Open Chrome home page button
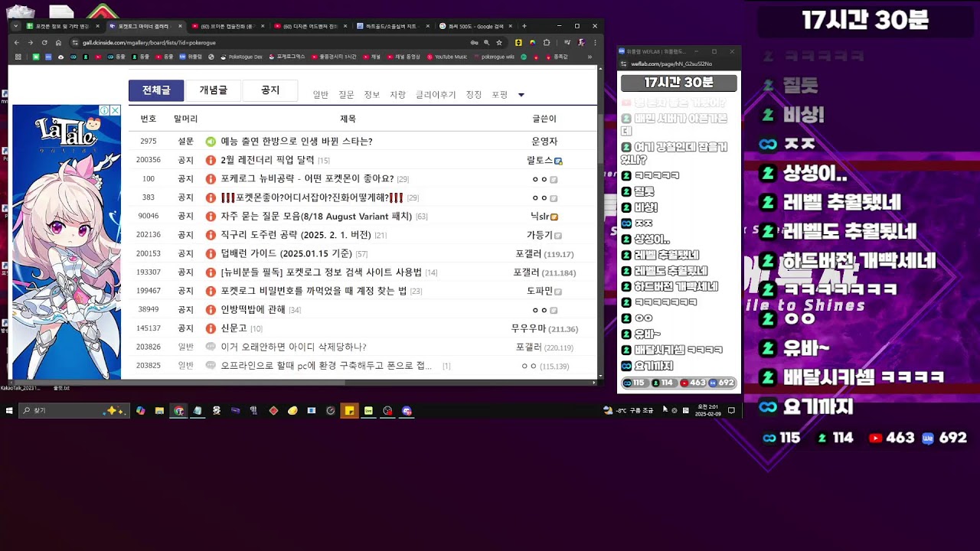Image resolution: width=980 pixels, height=551 pixels. (x=58, y=43)
